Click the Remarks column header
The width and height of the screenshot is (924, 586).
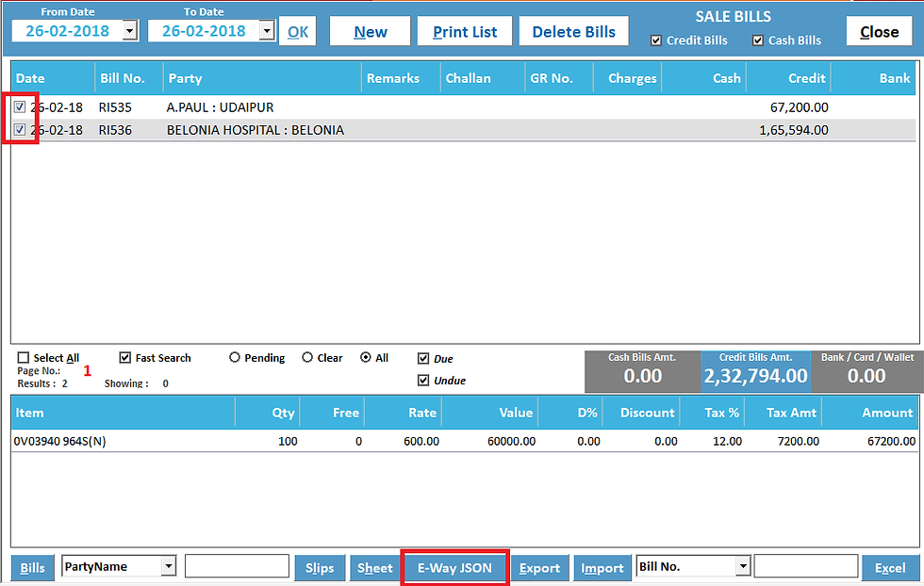click(401, 78)
